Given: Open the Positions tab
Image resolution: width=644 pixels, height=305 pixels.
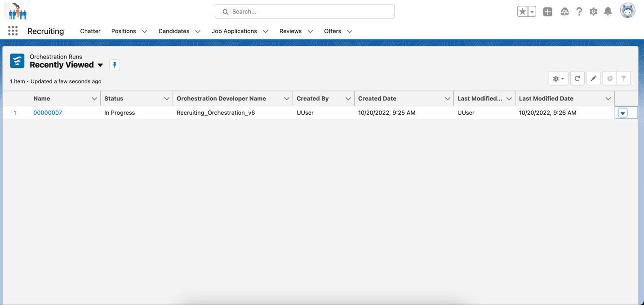Looking at the screenshot, I should [124, 31].
